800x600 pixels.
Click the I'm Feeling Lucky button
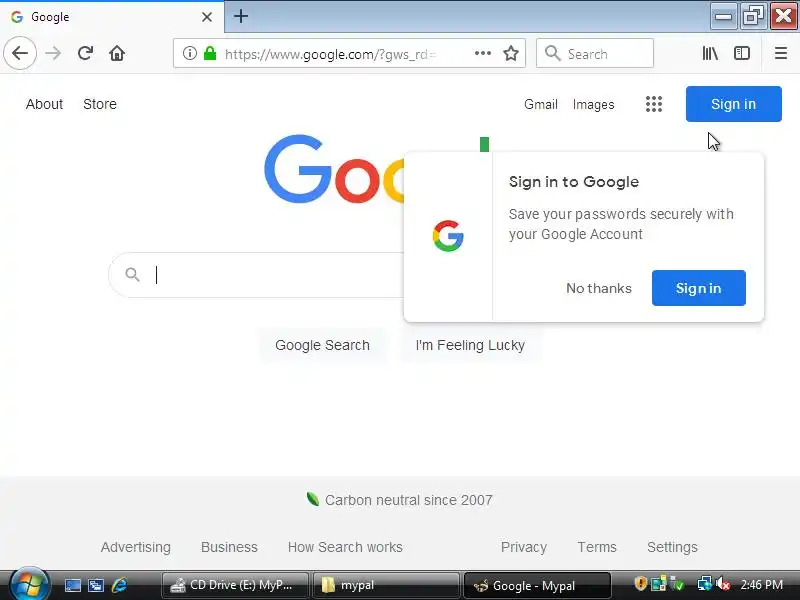470,345
